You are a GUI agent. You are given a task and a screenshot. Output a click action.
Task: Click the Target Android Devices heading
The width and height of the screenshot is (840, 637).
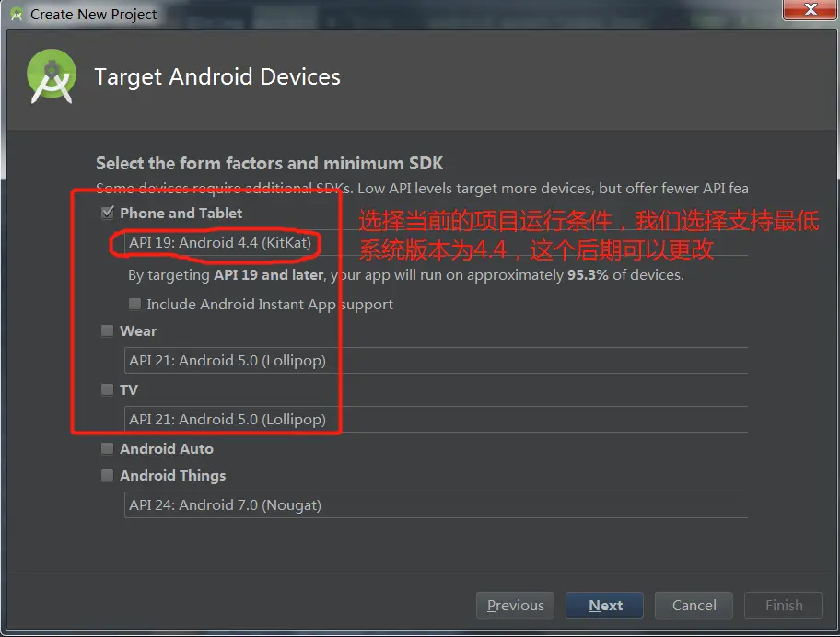pyautogui.click(x=217, y=77)
